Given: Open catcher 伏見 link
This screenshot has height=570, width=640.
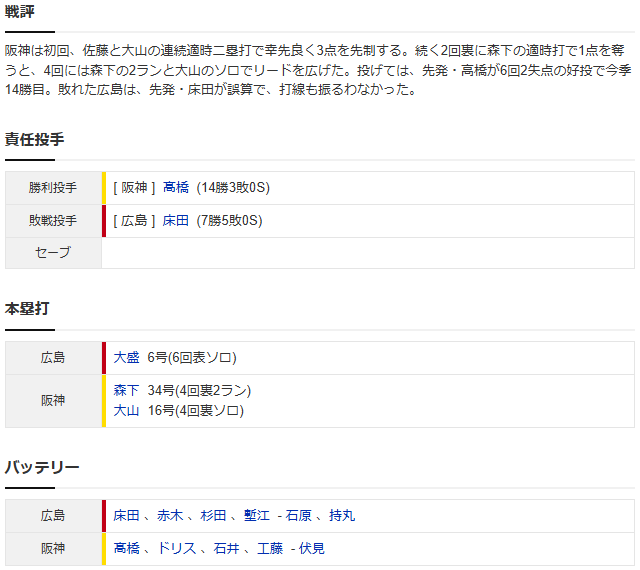Looking at the screenshot, I should pos(312,548).
